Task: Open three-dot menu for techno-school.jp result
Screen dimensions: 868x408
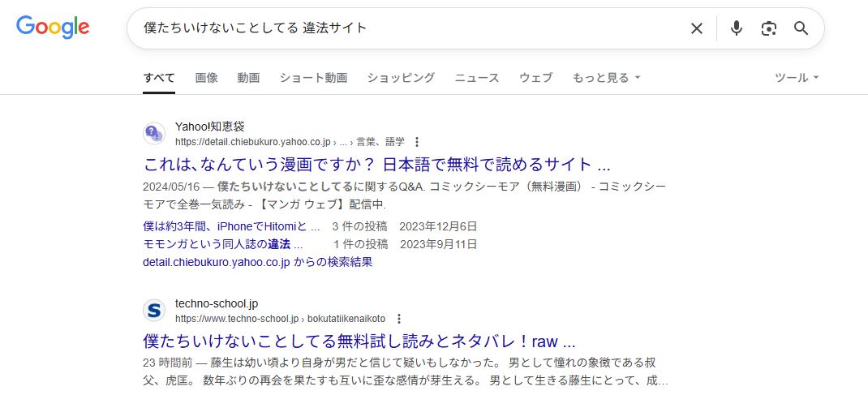Action: pos(398,319)
